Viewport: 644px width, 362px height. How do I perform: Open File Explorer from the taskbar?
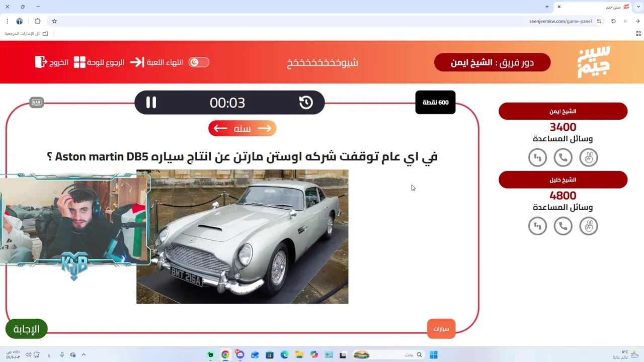[299, 355]
